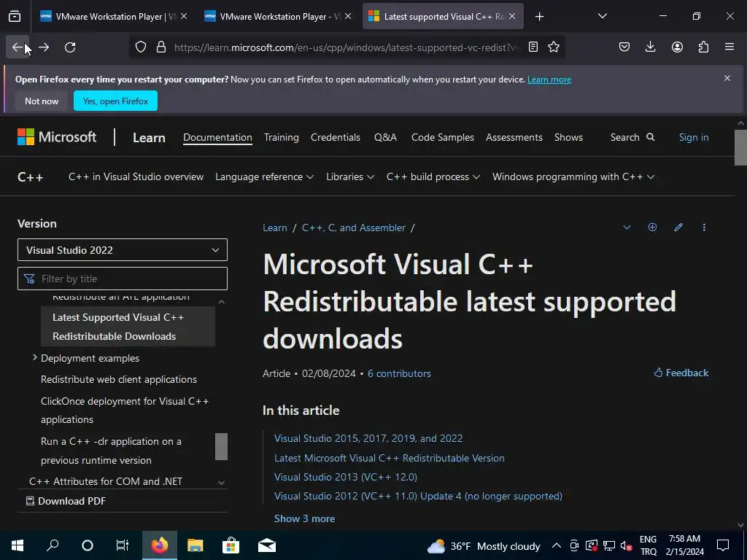Open the Firefox account icon
Image resolution: width=747 pixels, height=560 pixels.
click(x=677, y=47)
